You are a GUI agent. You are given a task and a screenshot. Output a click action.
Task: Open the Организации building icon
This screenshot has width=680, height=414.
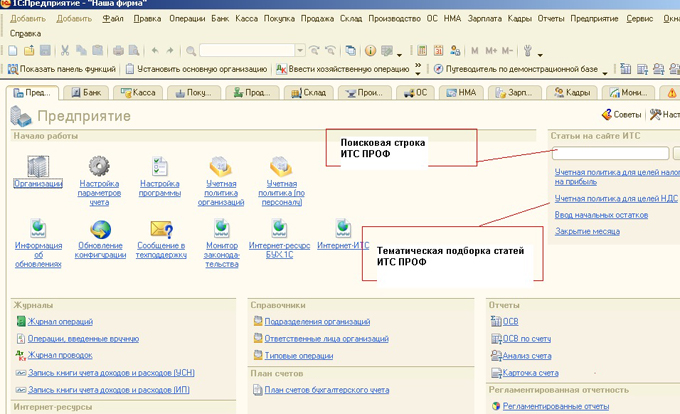coord(38,166)
